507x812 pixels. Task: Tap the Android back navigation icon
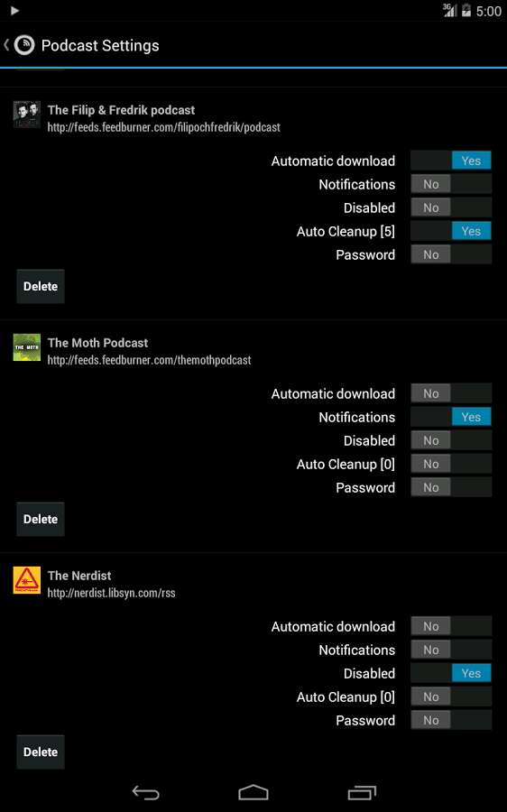[x=145, y=792]
